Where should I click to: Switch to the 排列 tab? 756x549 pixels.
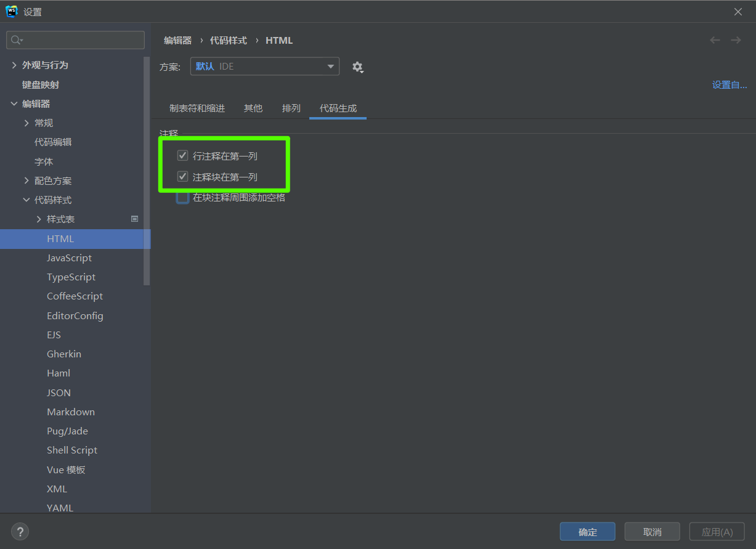click(291, 108)
